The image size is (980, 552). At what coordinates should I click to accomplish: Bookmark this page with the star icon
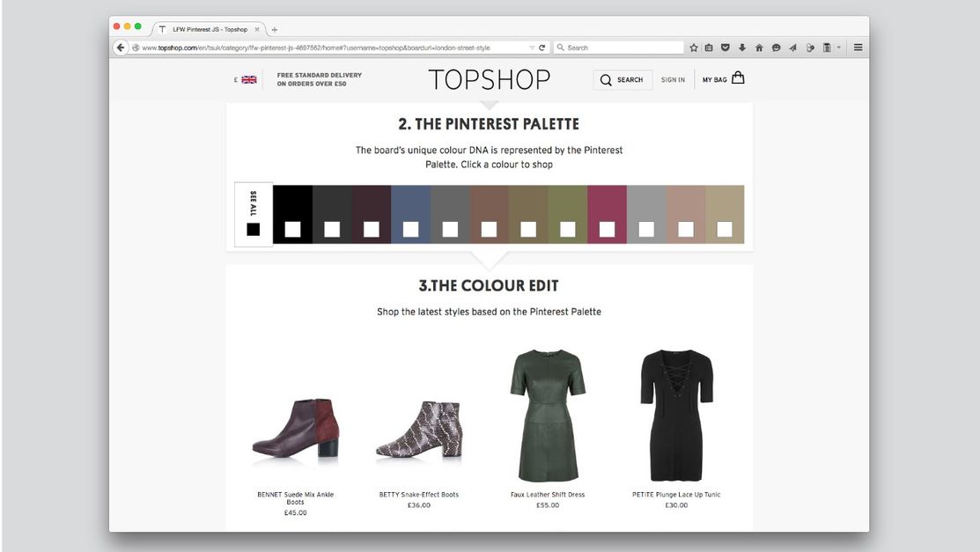point(693,47)
